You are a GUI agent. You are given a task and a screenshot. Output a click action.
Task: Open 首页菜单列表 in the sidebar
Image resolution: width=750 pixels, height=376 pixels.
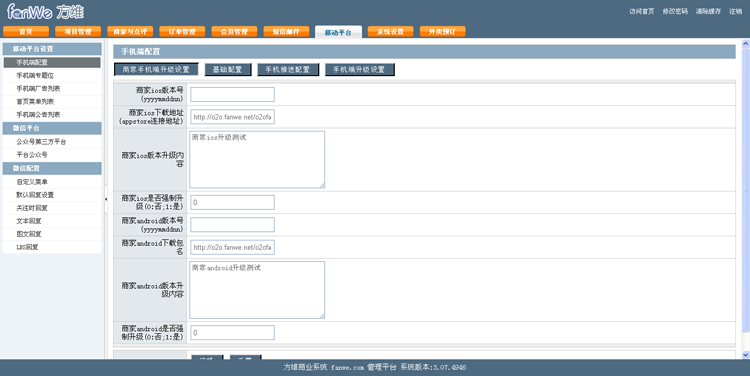[x=52, y=101]
